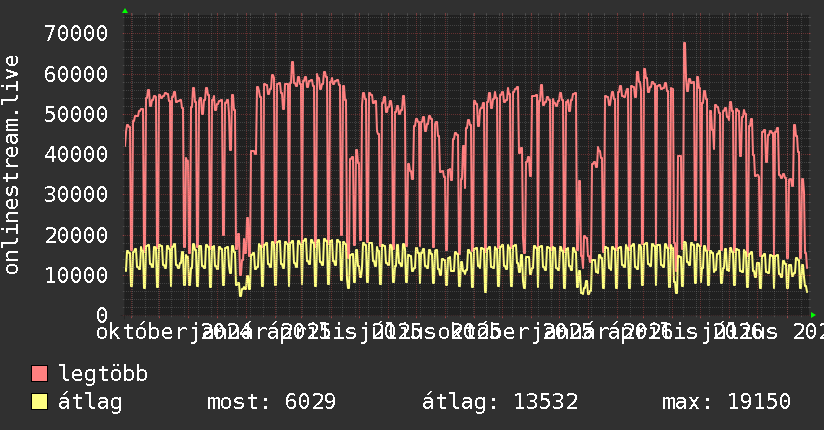Click the 30000 y-axis label
Image resolution: width=824 pixels, height=430 pixels.
point(76,194)
